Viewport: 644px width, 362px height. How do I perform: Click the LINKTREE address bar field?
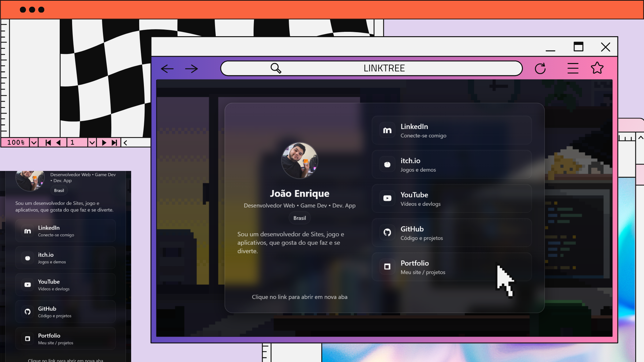tap(371, 68)
